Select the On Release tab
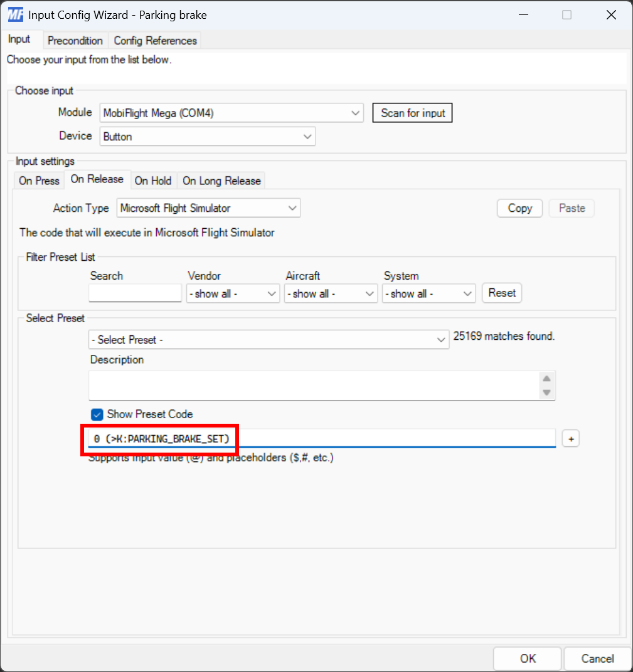Viewport: 633px width, 672px height. point(97,179)
